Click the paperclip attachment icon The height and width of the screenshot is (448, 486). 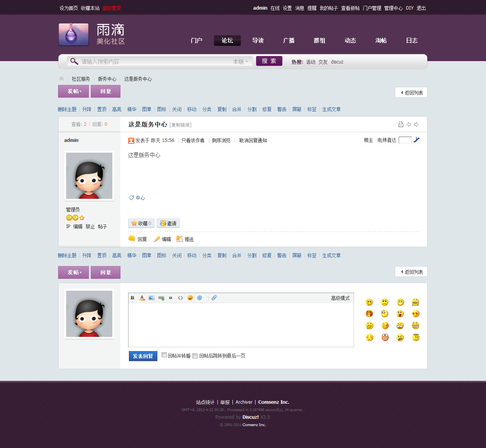coord(214,298)
